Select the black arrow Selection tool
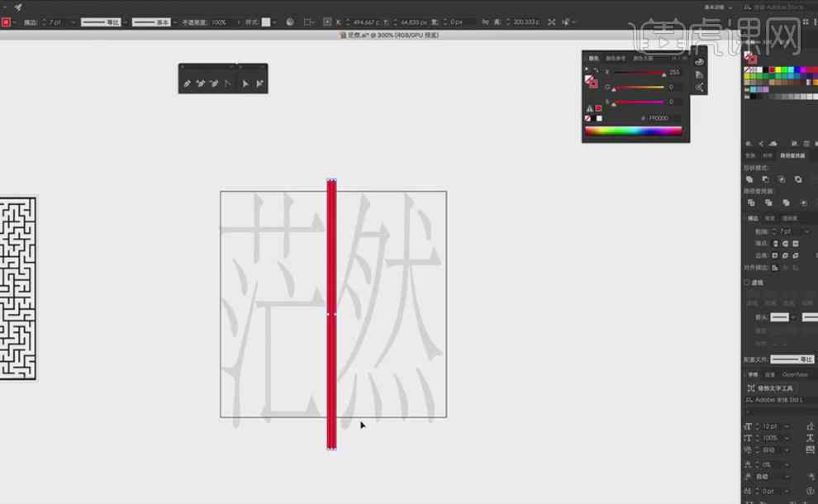 point(245,83)
